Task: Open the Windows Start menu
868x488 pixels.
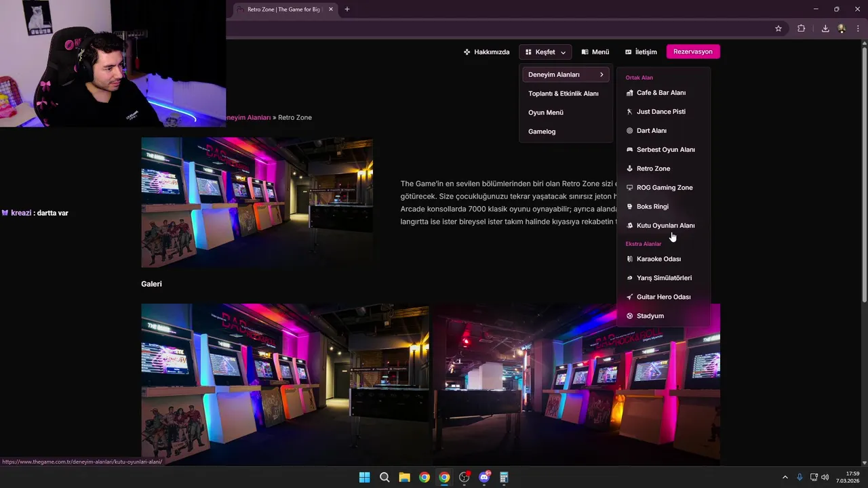Action: point(364,477)
